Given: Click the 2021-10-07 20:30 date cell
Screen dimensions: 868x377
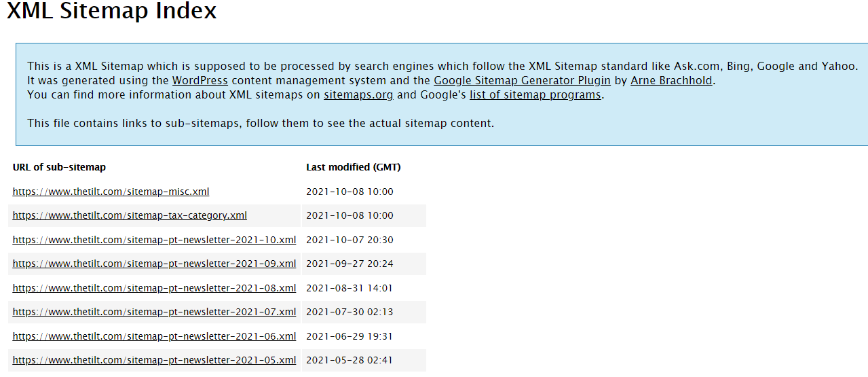Looking at the screenshot, I should pos(350,240).
